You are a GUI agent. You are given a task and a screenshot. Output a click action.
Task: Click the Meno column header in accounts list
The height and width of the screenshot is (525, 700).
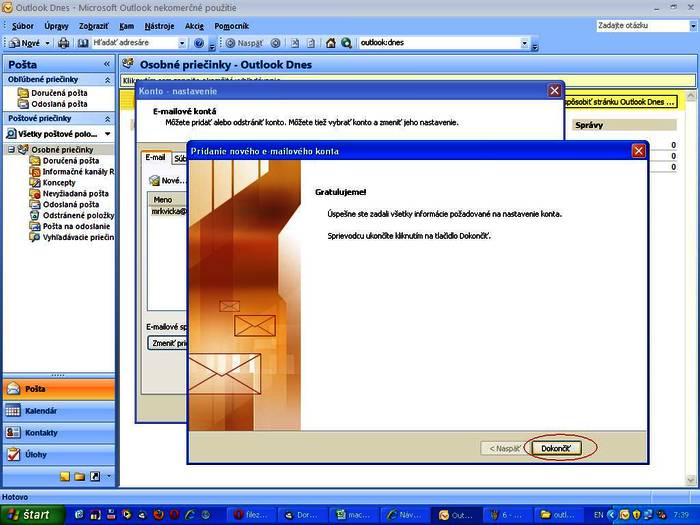[x=166, y=200]
